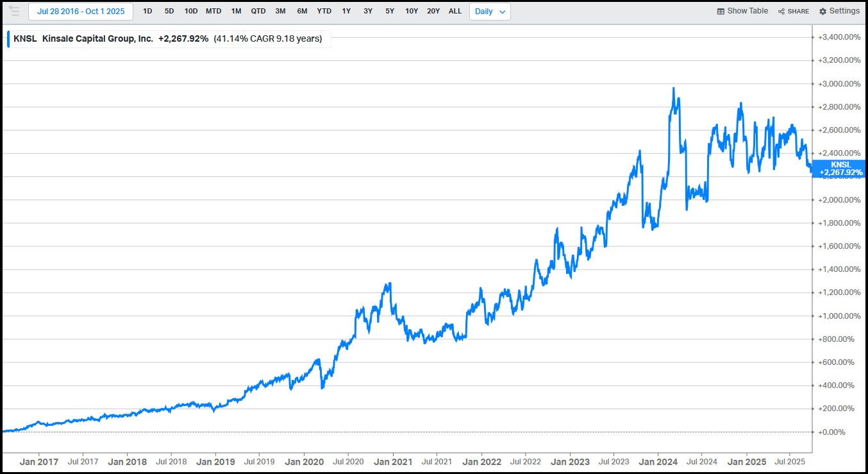Open the date range Jul 28 2016 - Oct 1 2025
The width and height of the screenshot is (868, 474).
81,12
